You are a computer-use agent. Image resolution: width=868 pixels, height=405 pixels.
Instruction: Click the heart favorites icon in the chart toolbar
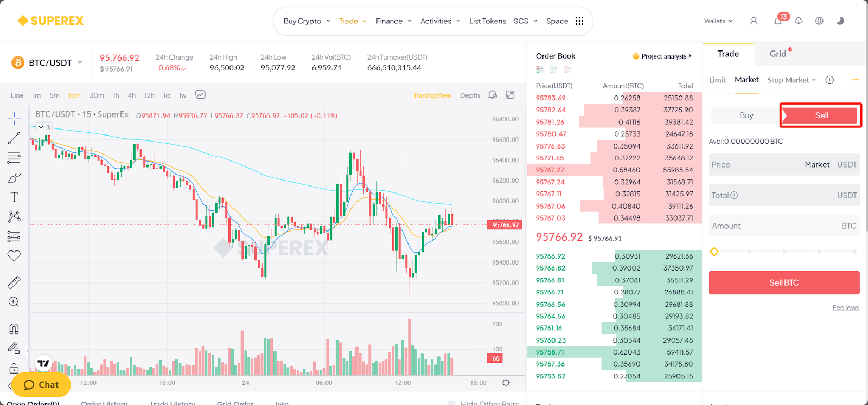pyautogui.click(x=14, y=255)
